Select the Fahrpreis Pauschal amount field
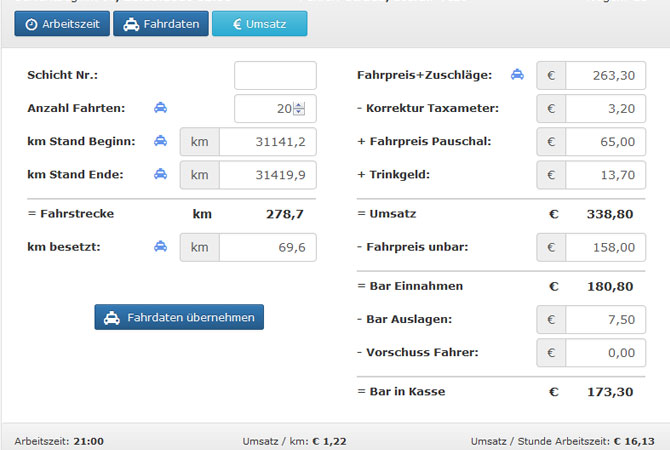670x450 pixels. point(605,142)
